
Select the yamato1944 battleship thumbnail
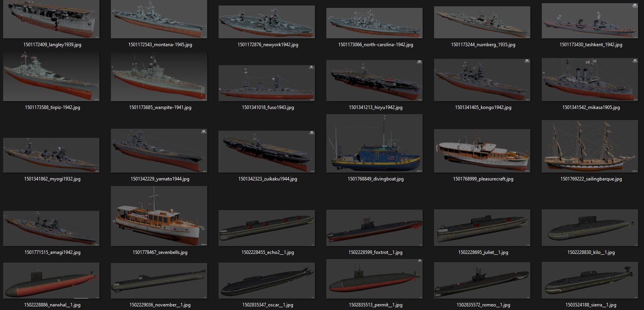pos(159,151)
